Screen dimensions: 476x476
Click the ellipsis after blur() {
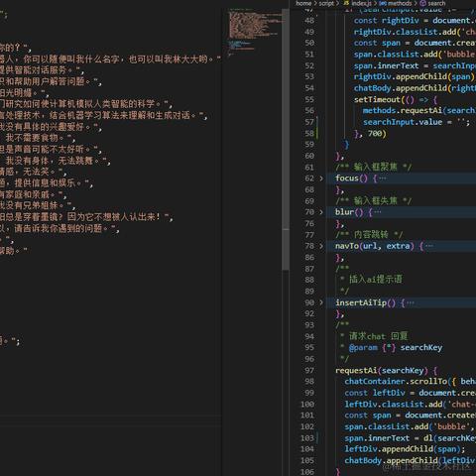click(378, 212)
